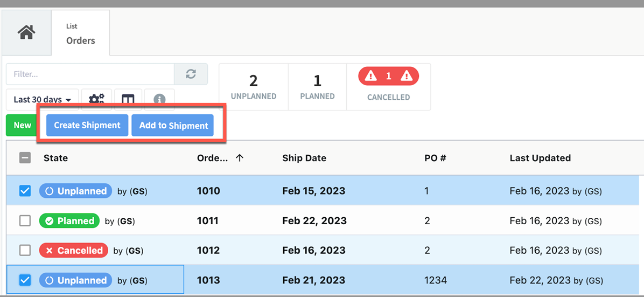Click the Planned status badge on order 1011
The image size is (644, 297).
tap(69, 221)
